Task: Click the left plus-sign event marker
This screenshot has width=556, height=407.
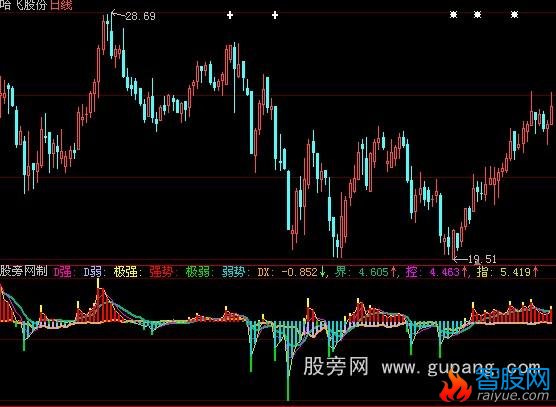Action: (x=230, y=15)
